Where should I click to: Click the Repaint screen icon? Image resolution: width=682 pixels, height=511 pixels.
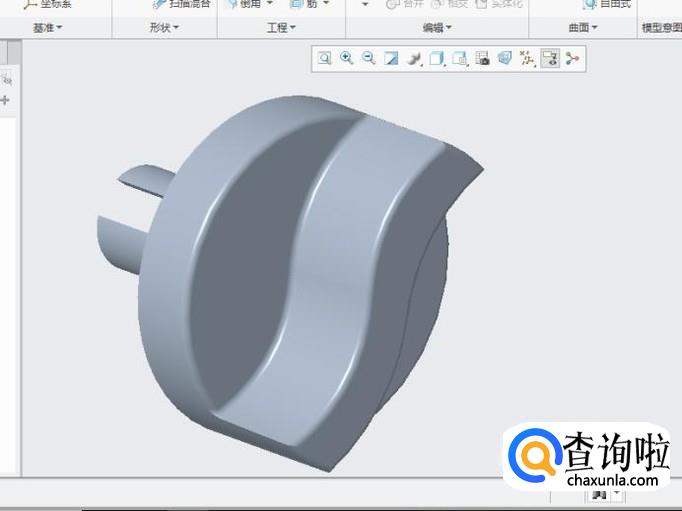[391, 59]
